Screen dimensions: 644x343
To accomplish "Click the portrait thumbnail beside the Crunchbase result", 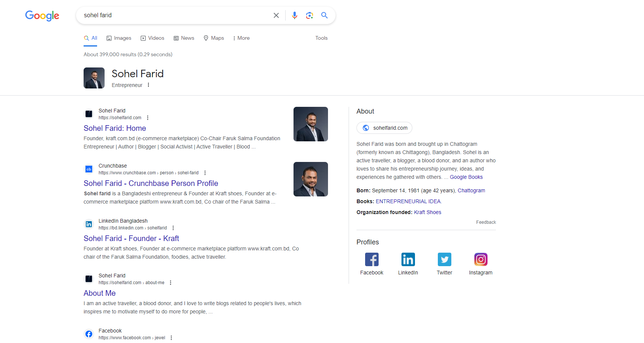I will pyautogui.click(x=311, y=179).
